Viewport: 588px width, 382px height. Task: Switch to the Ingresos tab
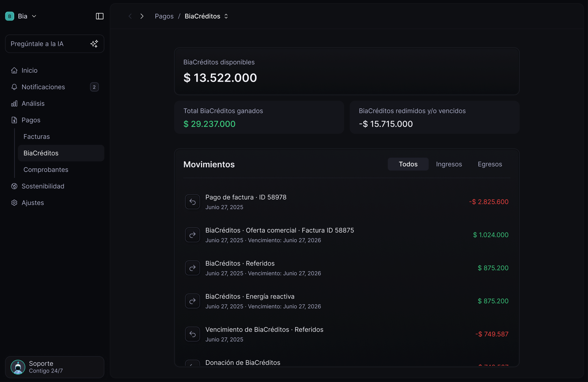click(x=449, y=164)
